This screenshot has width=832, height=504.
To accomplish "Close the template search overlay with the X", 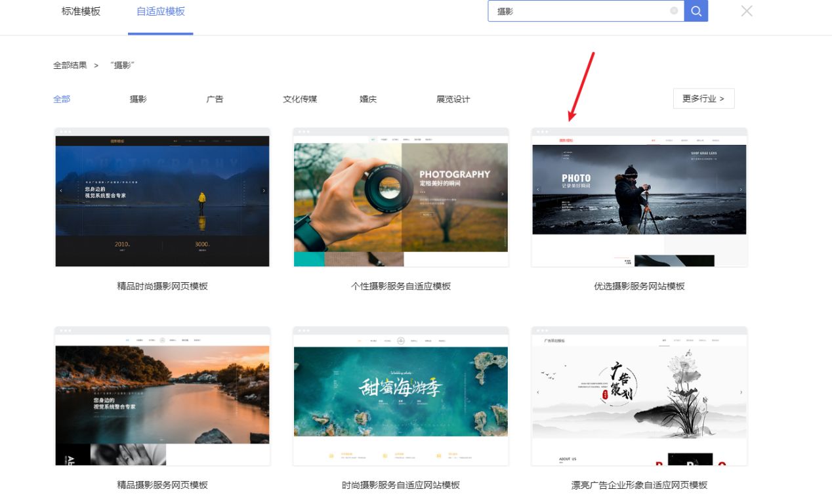I will [x=746, y=11].
